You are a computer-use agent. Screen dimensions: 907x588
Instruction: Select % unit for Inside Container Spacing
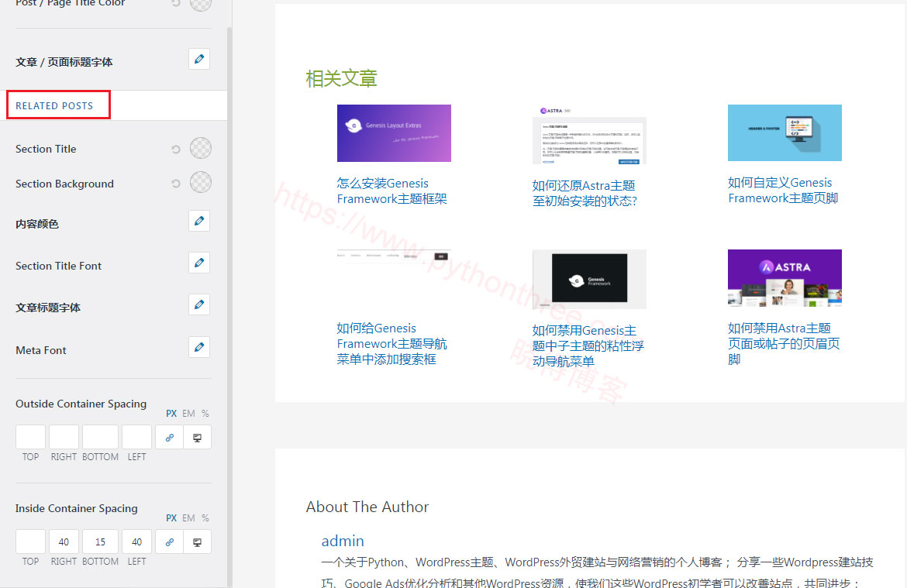(205, 518)
